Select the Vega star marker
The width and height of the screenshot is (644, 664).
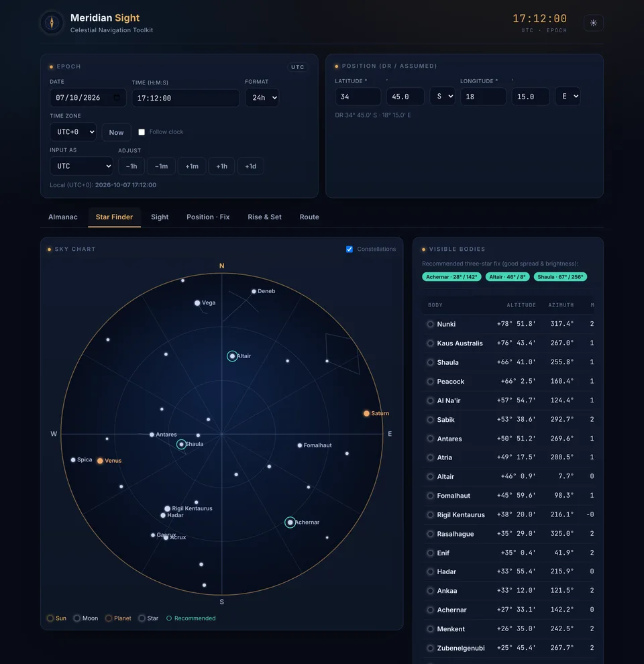point(197,302)
